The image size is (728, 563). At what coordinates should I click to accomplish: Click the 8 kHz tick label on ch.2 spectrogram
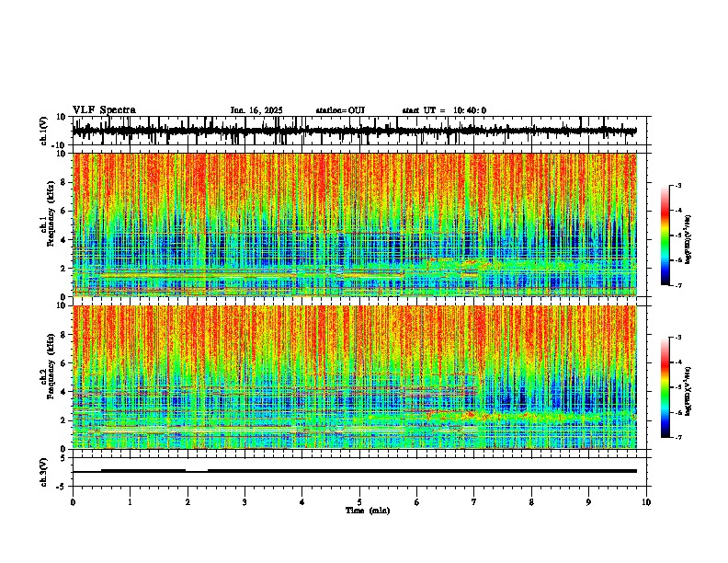(63, 334)
